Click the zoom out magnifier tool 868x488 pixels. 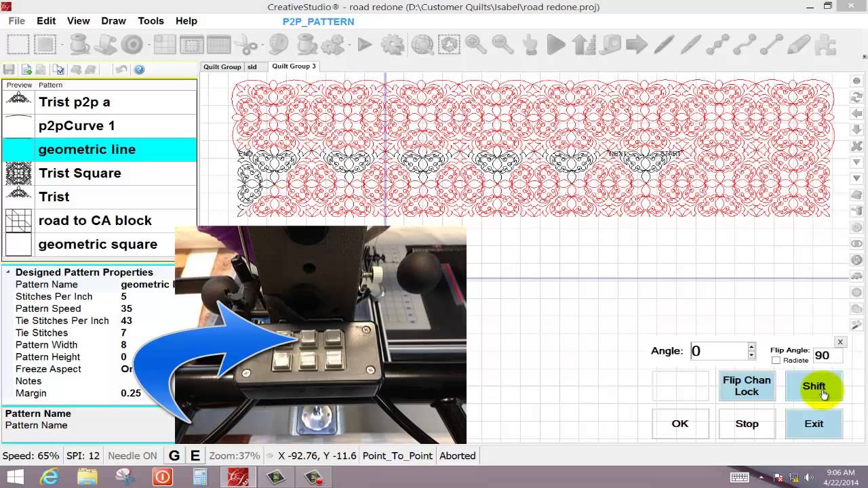pos(502,45)
